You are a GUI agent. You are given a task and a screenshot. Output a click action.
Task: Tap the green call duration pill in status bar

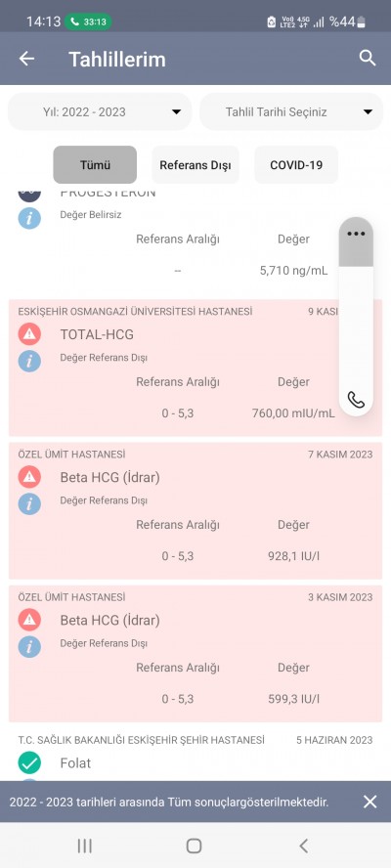88,22
